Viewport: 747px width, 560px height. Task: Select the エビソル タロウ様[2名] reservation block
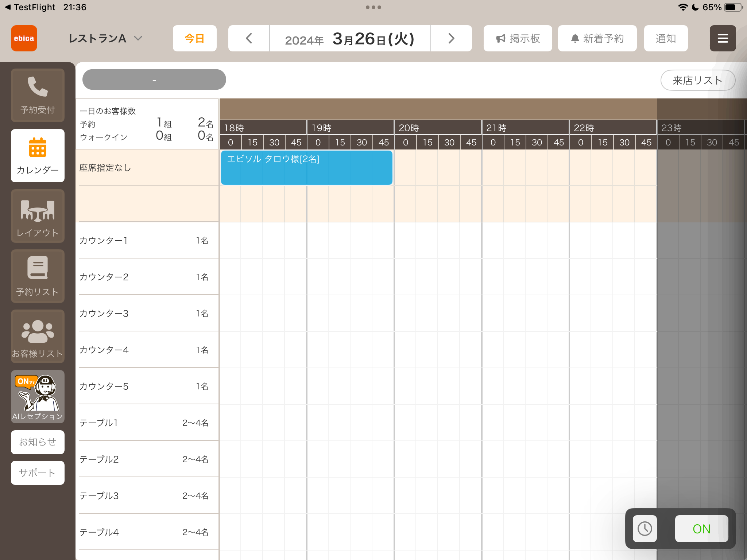(307, 168)
